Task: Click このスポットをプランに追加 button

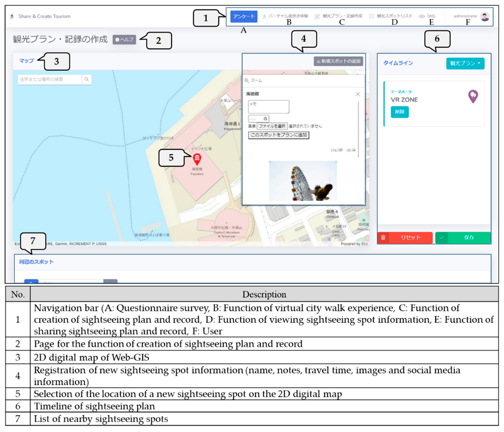Action: click(x=278, y=135)
